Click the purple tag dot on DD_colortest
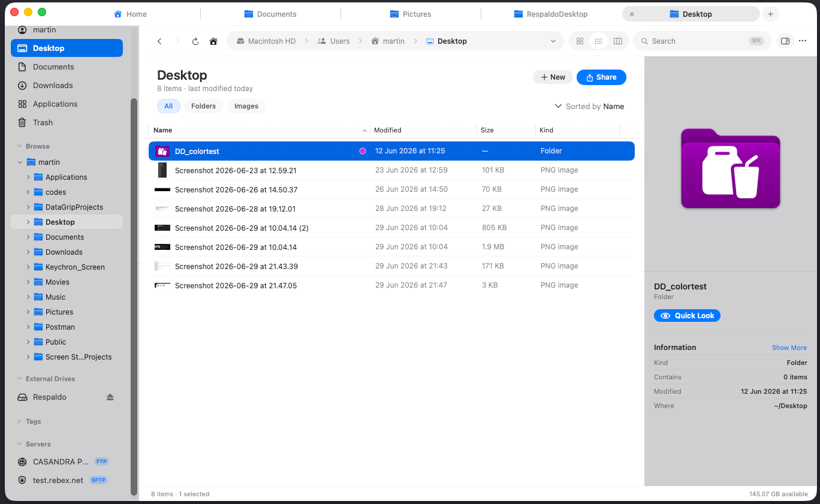 [362, 151]
